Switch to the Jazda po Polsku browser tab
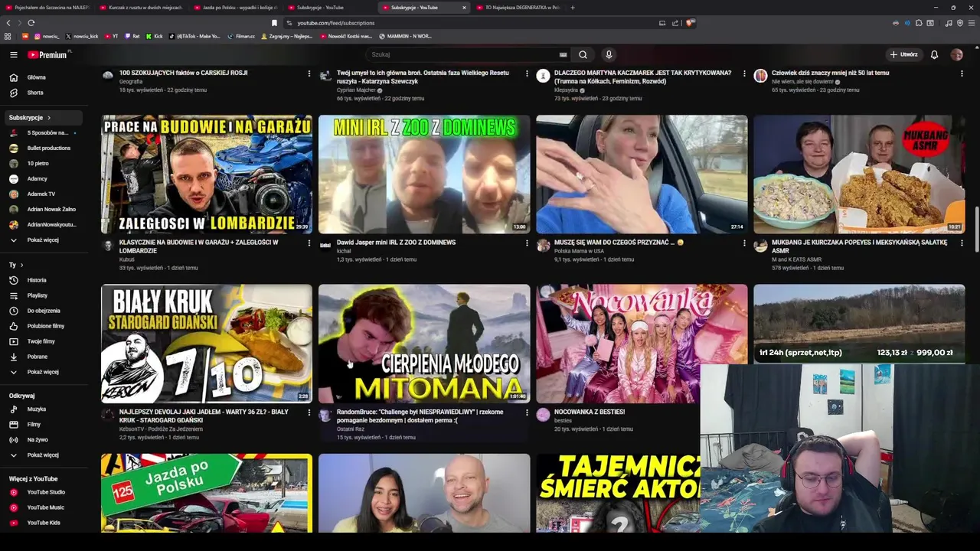The width and height of the screenshot is (980, 551). click(234, 7)
